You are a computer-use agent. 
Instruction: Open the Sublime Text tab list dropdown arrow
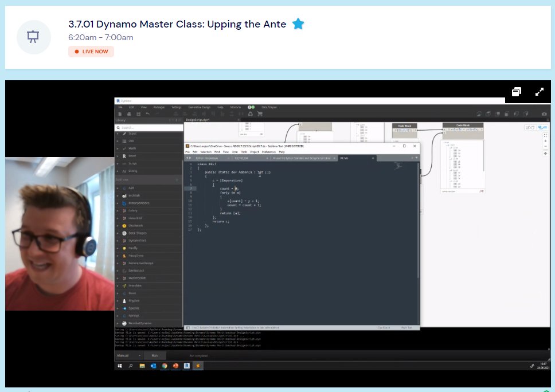click(x=417, y=158)
